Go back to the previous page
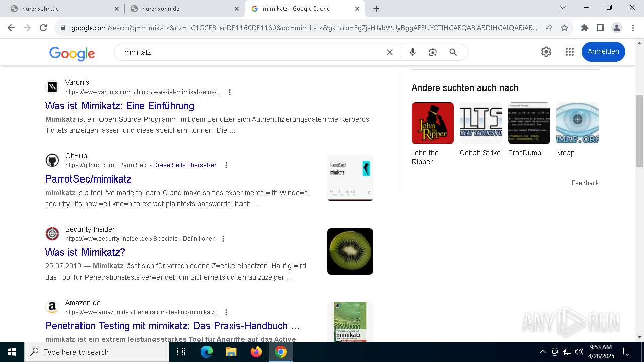The width and height of the screenshot is (644, 362). pos(11,28)
